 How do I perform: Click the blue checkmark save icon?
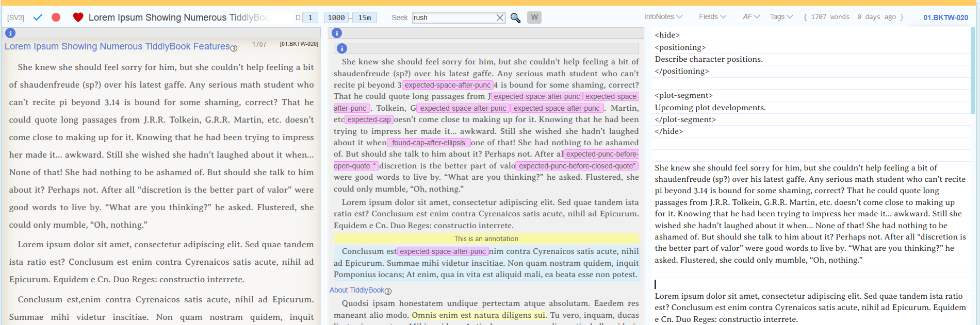click(x=38, y=18)
